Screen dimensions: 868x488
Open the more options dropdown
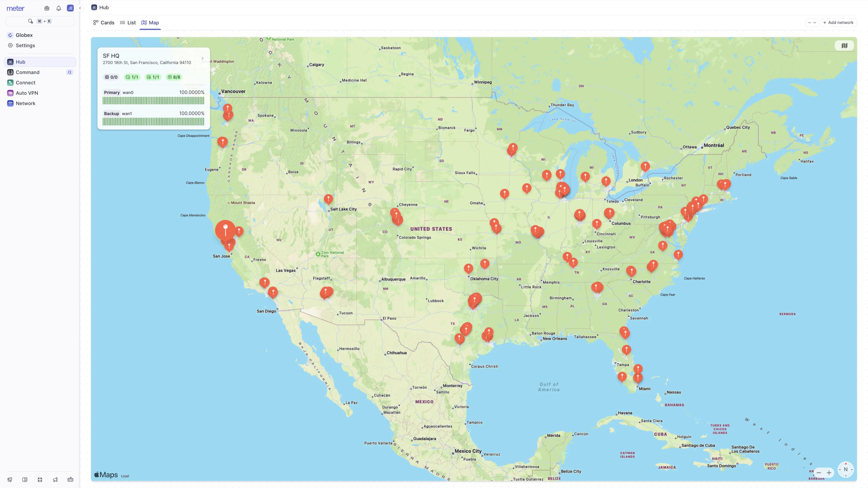(812, 23)
